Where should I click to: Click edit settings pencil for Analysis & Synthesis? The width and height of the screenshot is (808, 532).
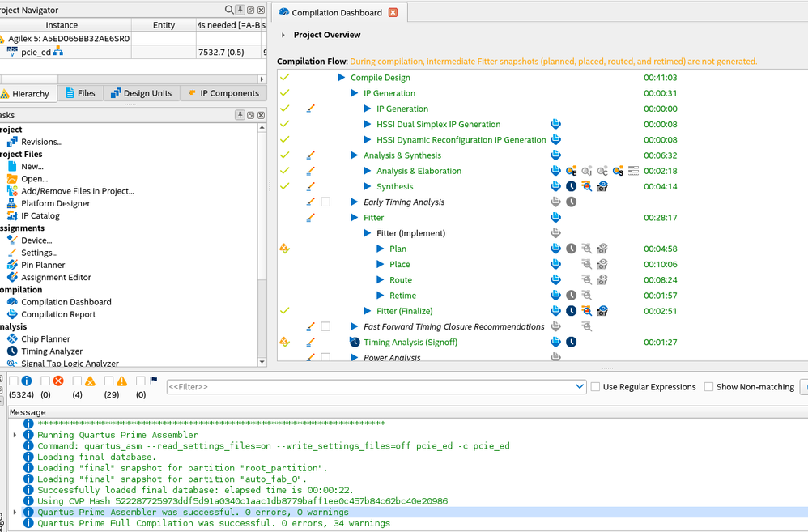tap(310, 155)
